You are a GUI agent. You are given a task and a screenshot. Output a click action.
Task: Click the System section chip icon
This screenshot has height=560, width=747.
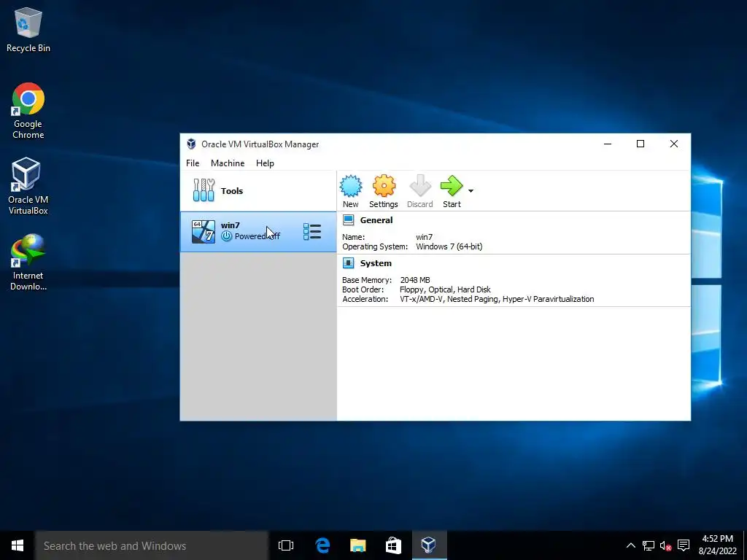click(348, 262)
